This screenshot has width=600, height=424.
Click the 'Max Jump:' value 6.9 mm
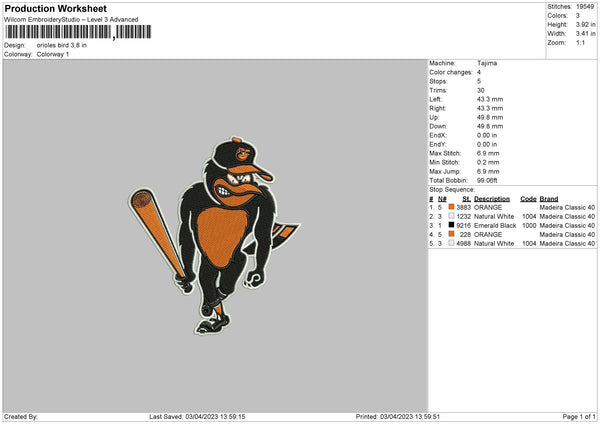click(x=488, y=171)
